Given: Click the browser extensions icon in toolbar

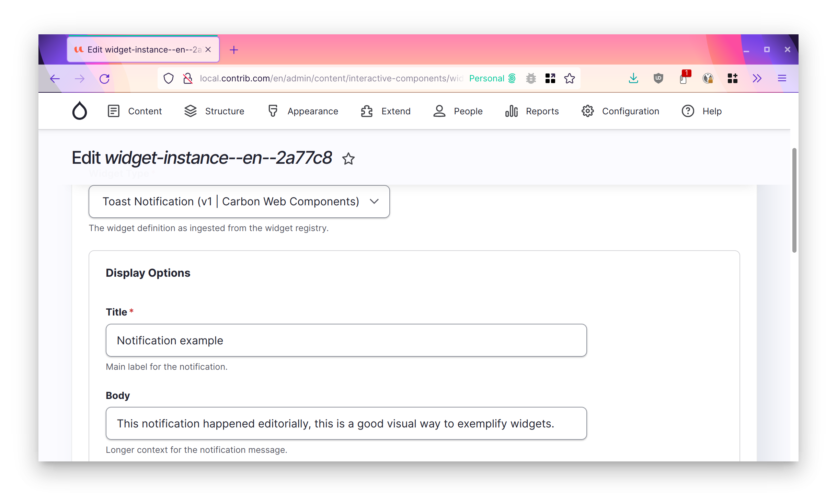Looking at the screenshot, I should [732, 78].
